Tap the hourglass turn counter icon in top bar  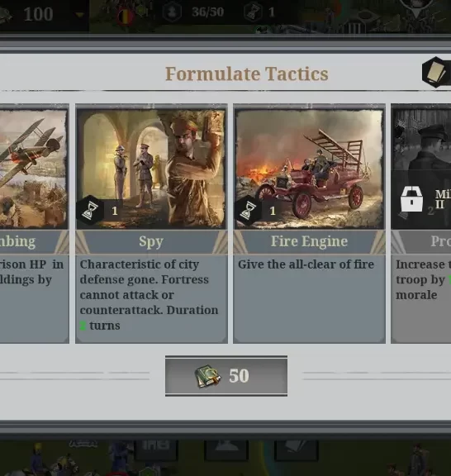[x=253, y=12]
